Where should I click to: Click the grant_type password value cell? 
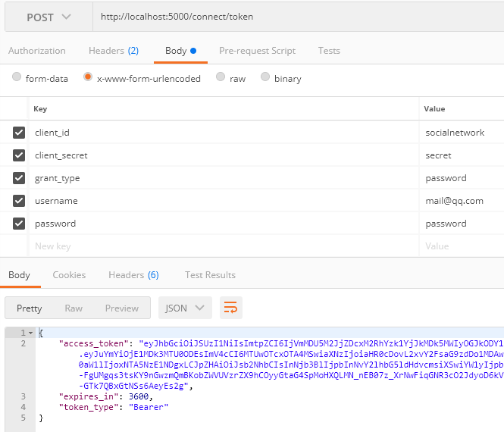462,178
